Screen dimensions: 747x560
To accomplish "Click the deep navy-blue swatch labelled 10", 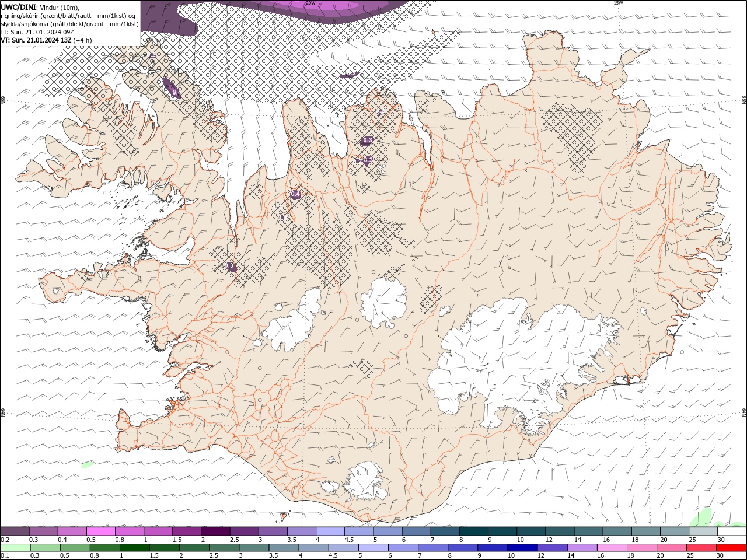I will tap(522, 548).
